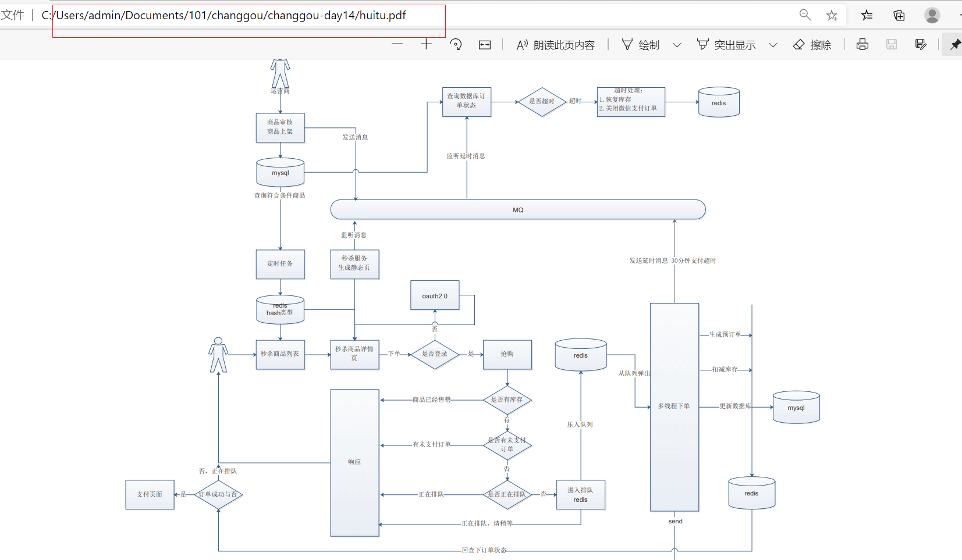Viewport: 962px width, 560px height.
Task: Expand the 突出显示 color dropdown arrow
Action: (773, 45)
